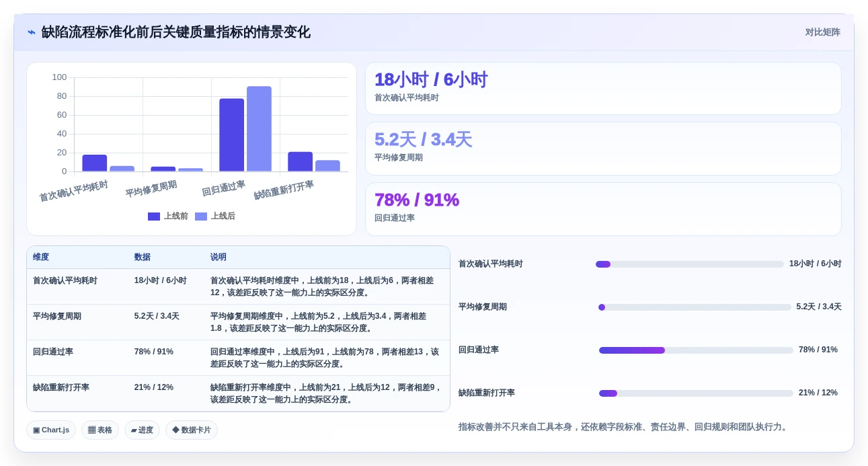Click description mentioning 两者相差1.8
Viewport: 868px width, 466px height.
pyautogui.click(x=319, y=323)
